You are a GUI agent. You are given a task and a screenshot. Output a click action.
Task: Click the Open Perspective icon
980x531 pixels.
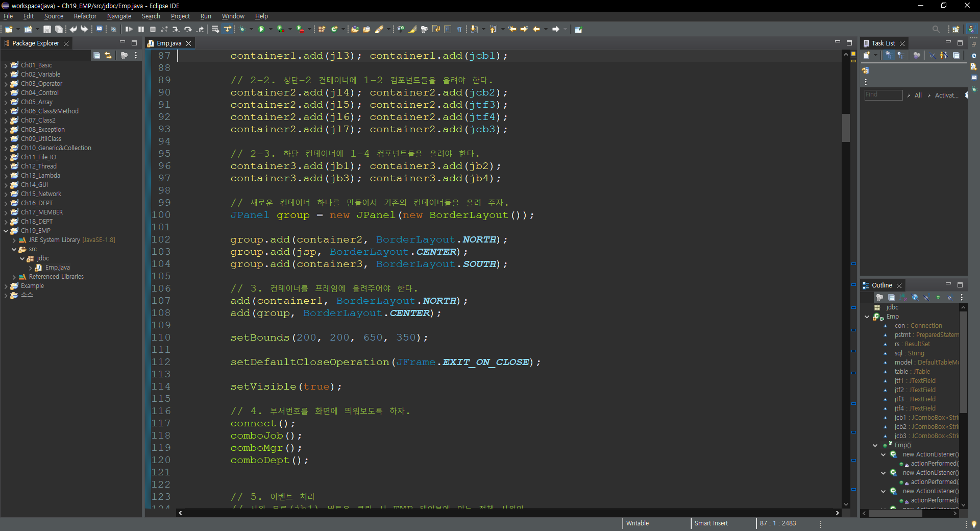955,30
